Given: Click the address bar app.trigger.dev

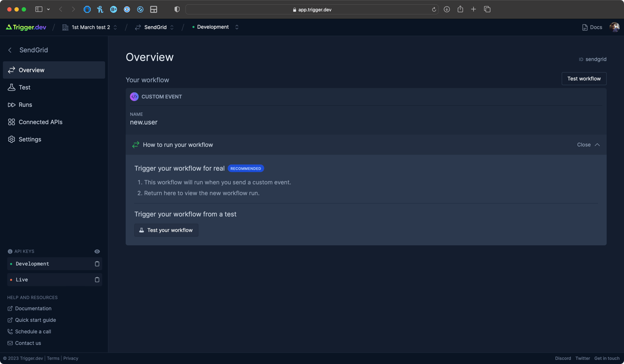Looking at the screenshot, I should pyautogui.click(x=312, y=9).
